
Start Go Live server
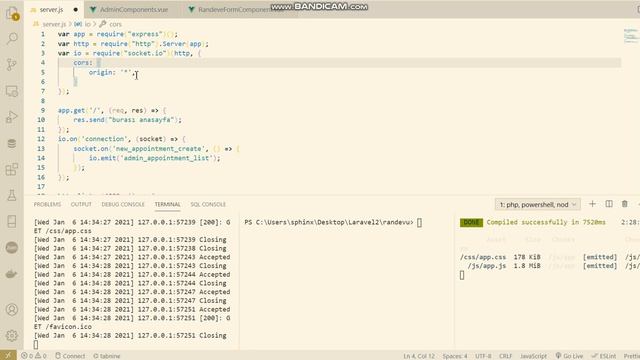(x=569, y=356)
